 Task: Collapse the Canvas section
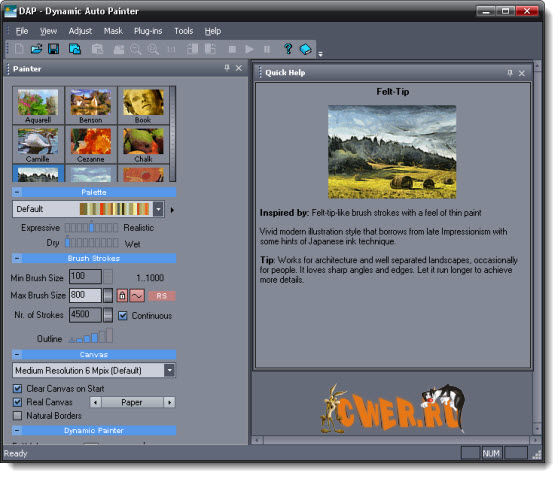coord(16,354)
